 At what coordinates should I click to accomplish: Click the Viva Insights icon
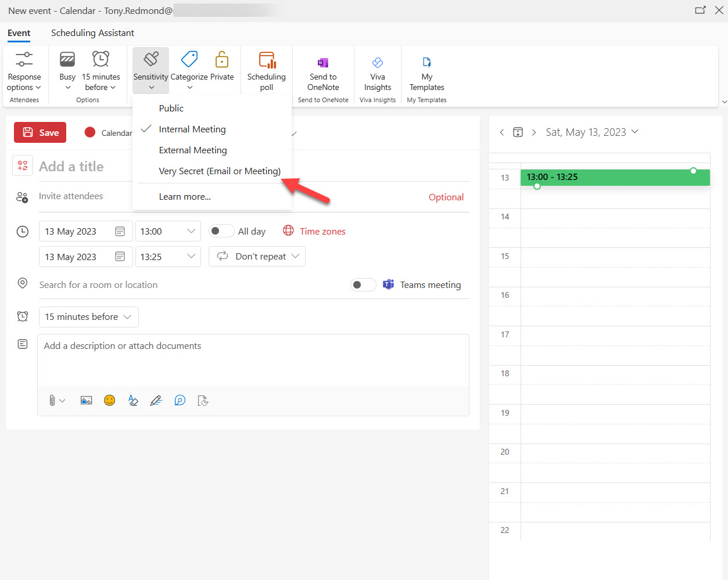[x=378, y=63]
